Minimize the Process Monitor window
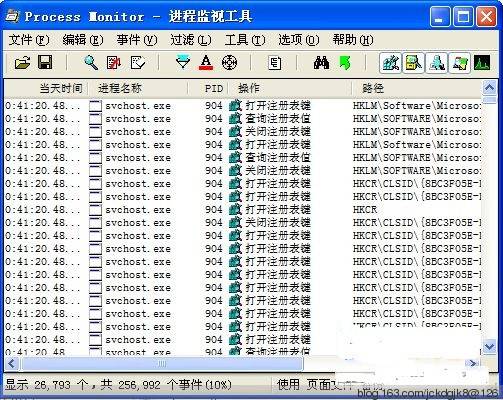 click(440, 17)
